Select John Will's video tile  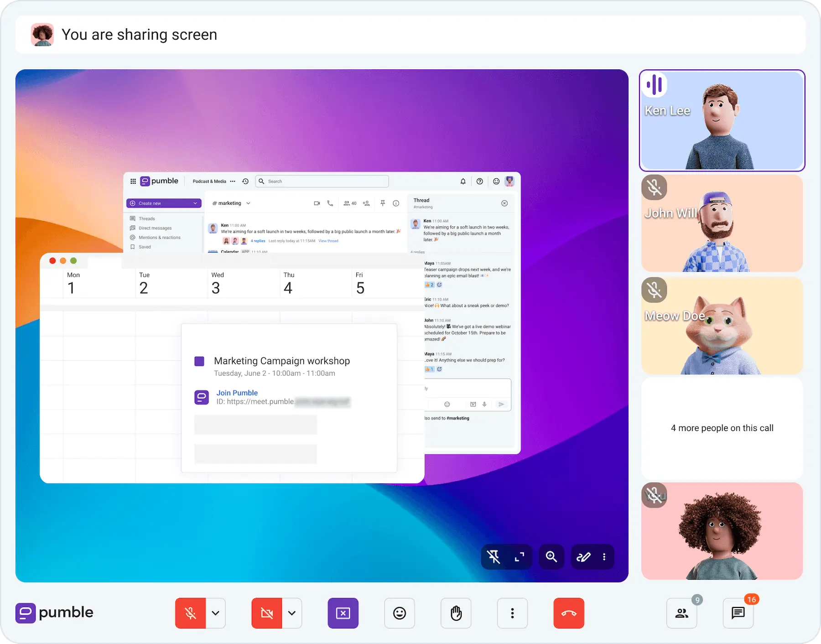[x=722, y=223]
